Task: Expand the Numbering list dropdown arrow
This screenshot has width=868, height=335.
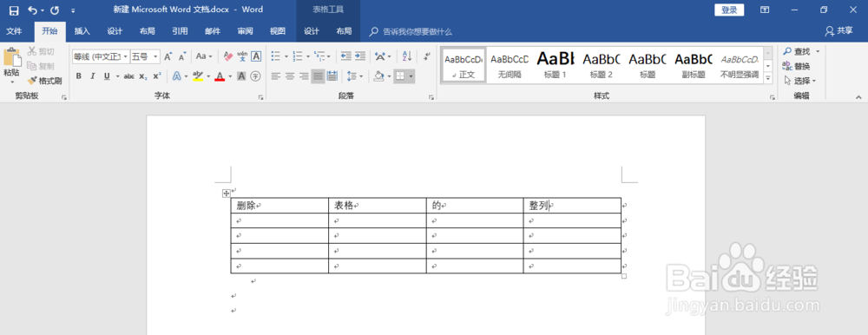Action: (307, 56)
